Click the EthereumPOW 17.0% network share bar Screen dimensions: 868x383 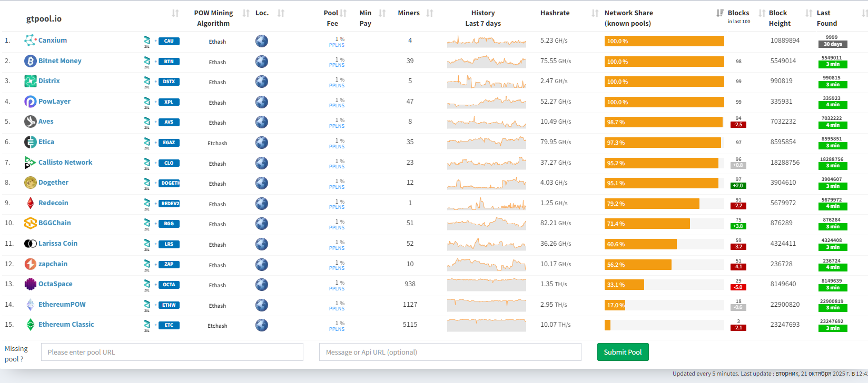tap(615, 305)
